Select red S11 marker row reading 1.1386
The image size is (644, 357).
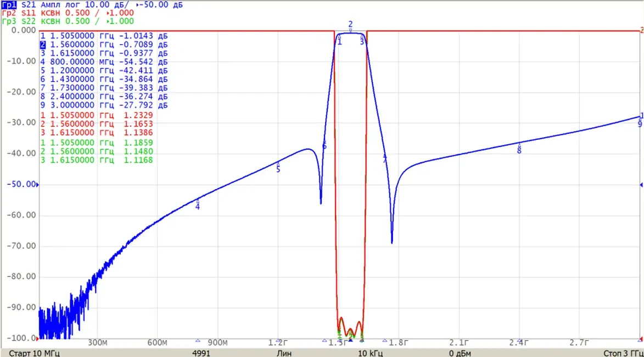(97, 132)
